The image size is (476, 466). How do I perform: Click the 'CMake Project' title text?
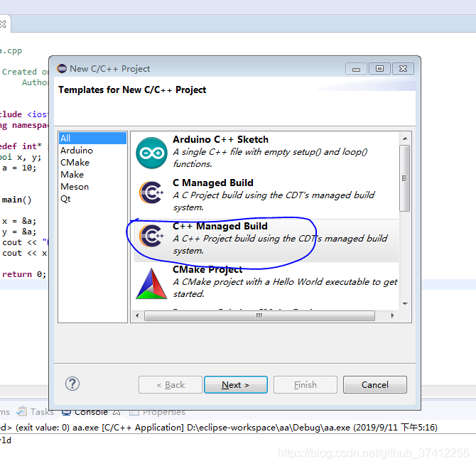207,269
